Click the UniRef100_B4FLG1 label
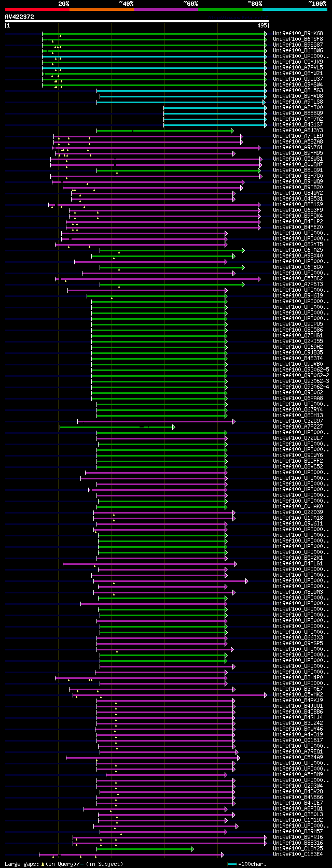 click(x=298, y=564)
